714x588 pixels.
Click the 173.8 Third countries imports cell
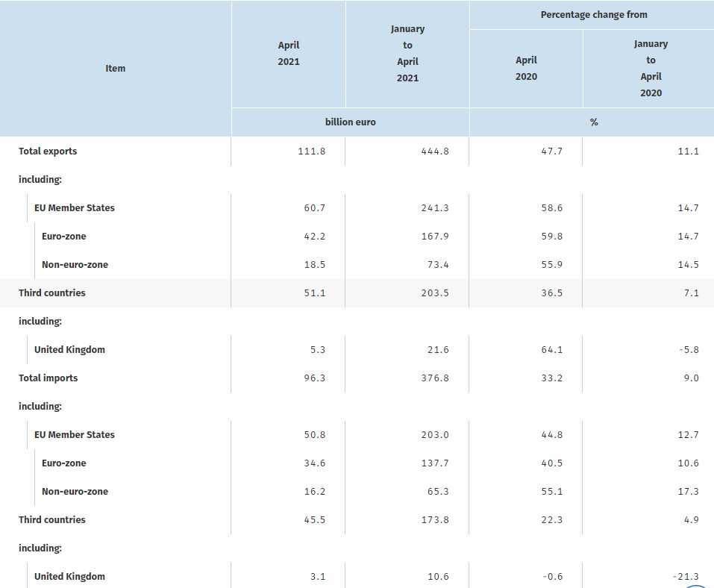(435, 519)
